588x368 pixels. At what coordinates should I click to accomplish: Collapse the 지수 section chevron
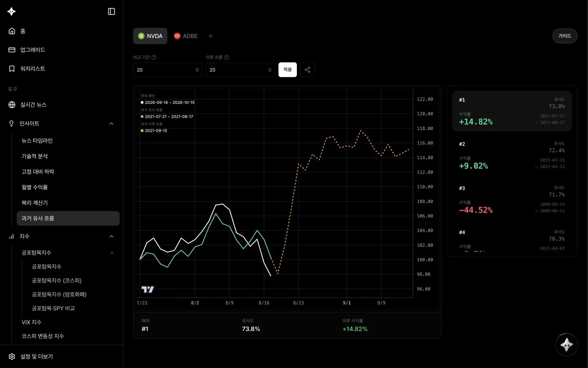click(x=111, y=236)
